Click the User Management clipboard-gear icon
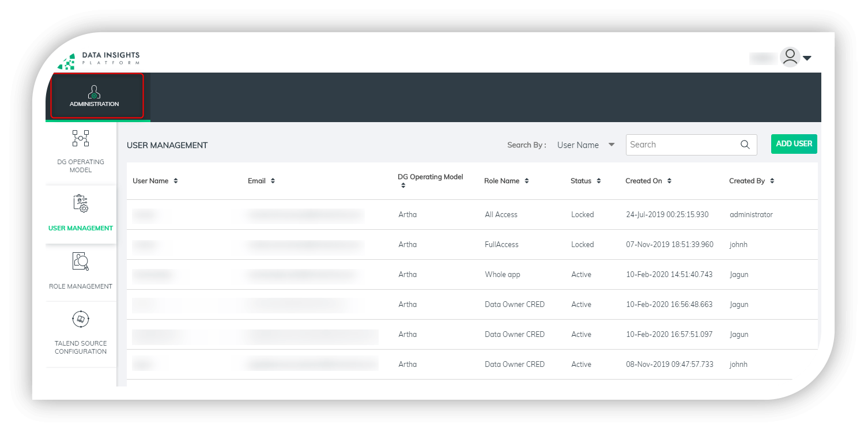The width and height of the screenshot is (868, 432). (81, 203)
